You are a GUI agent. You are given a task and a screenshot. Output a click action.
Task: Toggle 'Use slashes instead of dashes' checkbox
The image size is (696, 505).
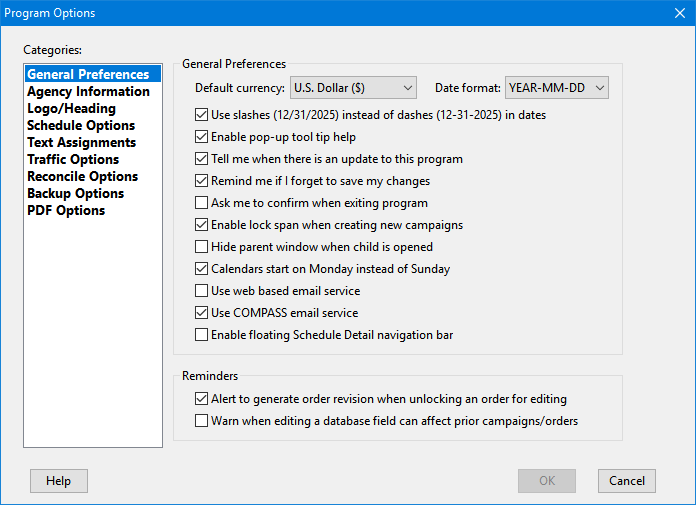(202, 115)
